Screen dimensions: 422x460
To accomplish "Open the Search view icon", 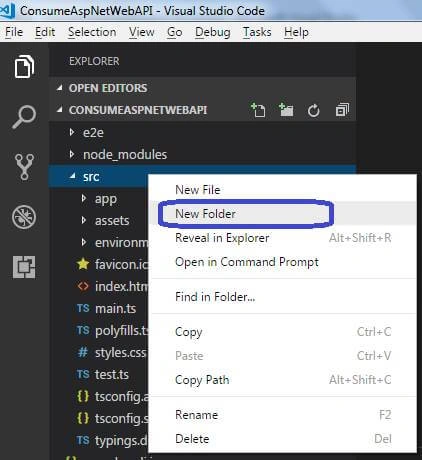I will coord(24,117).
